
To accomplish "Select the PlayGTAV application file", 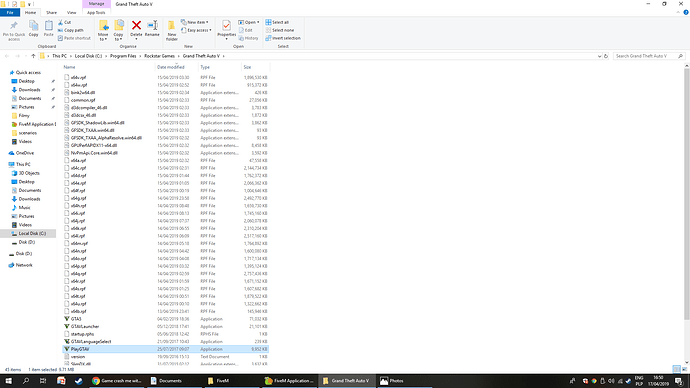I will point(165,349).
